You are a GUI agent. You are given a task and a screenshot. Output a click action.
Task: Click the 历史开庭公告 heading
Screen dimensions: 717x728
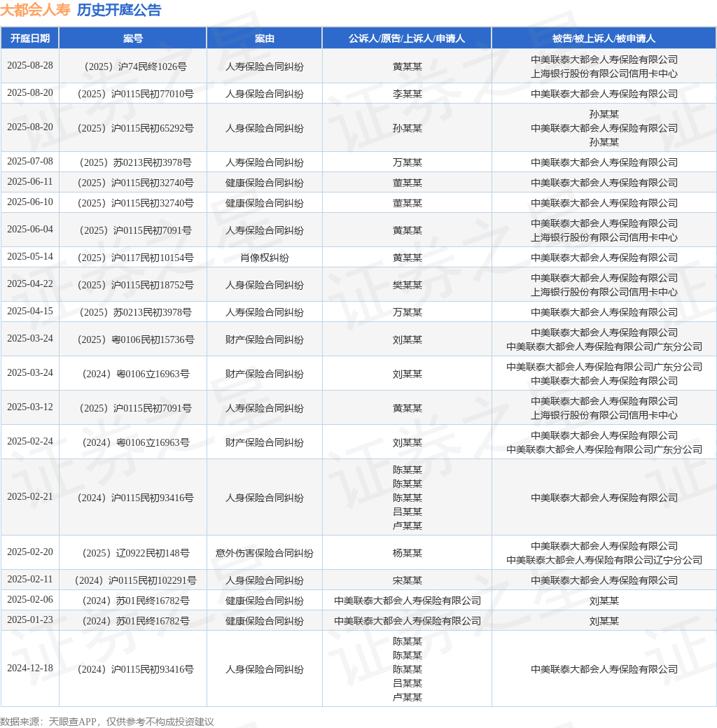pos(119,10)
